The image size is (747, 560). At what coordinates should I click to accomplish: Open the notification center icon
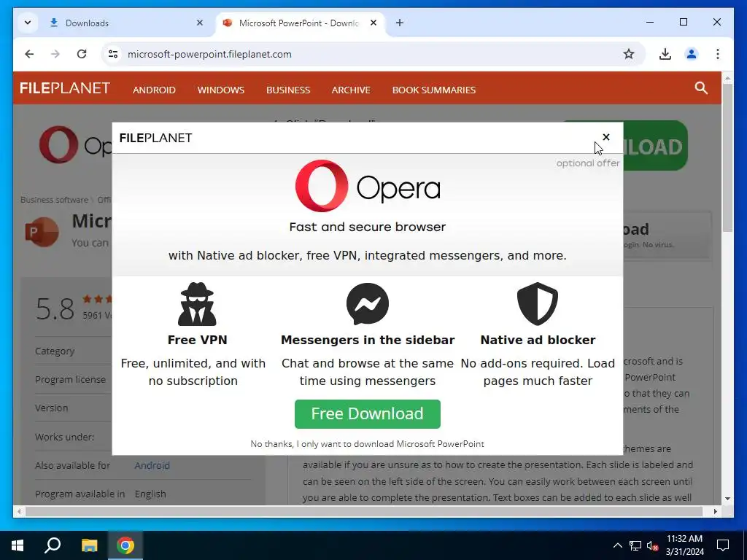tap(723, 545)
